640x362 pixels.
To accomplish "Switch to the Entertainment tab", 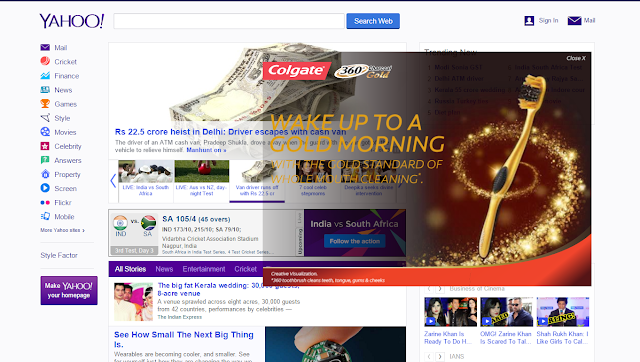I will click(x=204, y=269).
